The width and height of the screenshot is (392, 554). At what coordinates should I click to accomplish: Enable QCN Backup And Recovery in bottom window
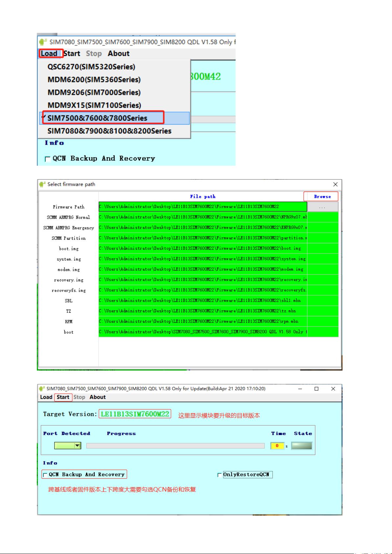45,475
